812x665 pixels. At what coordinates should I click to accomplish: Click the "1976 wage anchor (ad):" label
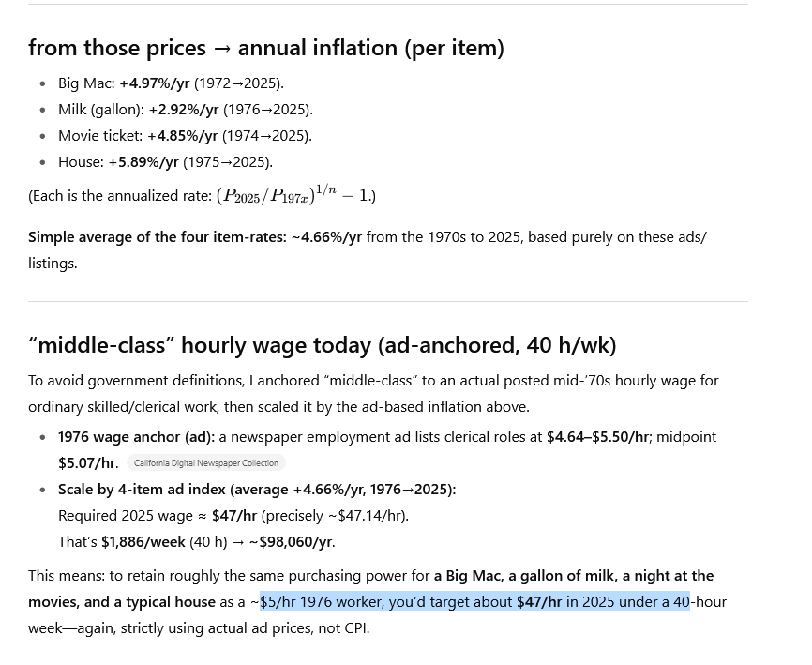pos(136,437)
